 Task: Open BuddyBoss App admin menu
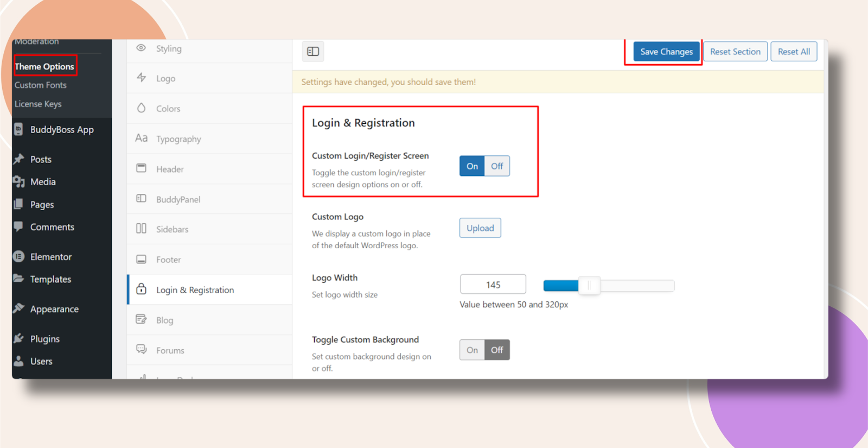tap(62, 130)
